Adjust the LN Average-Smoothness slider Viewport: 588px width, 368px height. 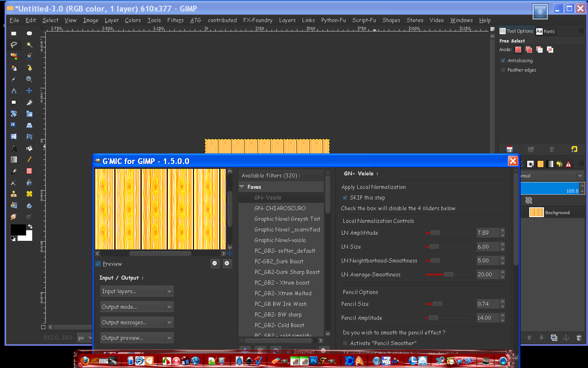tap(448, 274)
